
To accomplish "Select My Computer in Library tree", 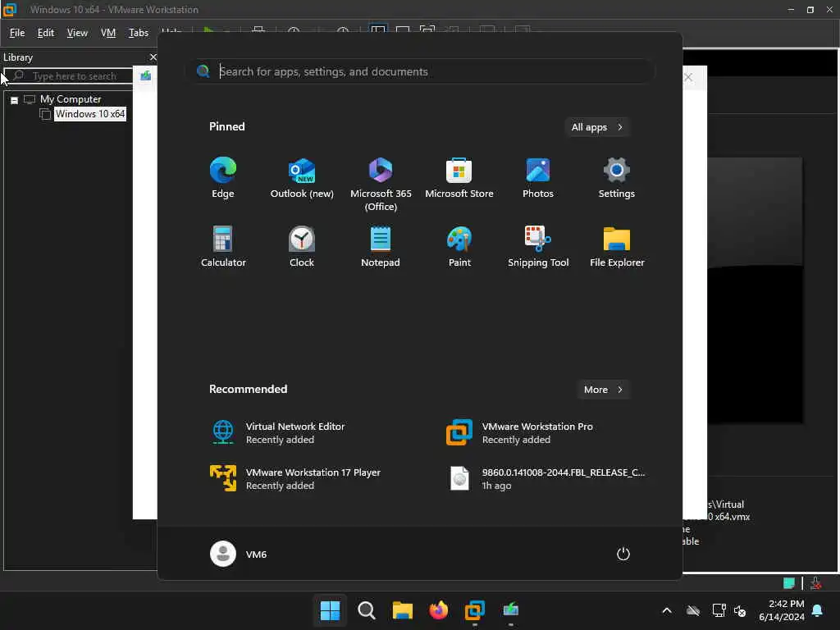I will [x=71, y=99].
